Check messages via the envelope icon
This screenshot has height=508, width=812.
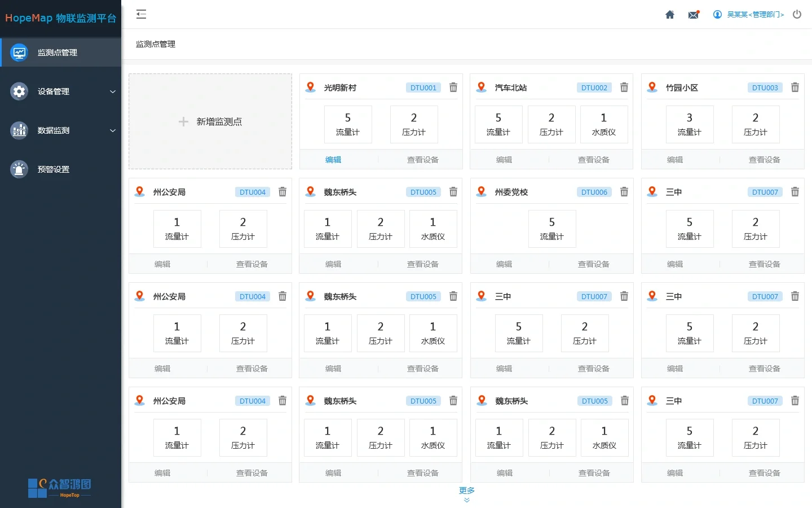click(x=694, y=14)
